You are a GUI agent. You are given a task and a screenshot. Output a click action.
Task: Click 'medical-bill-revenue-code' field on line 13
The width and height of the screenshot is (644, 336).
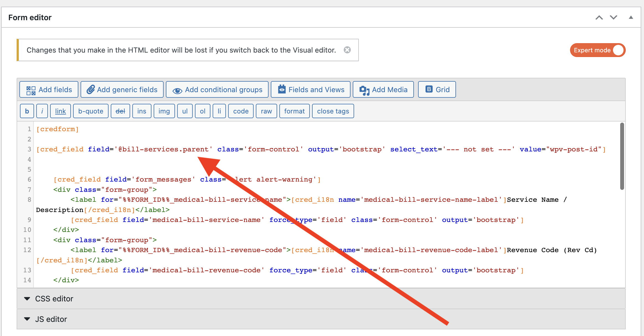point(206,270)
